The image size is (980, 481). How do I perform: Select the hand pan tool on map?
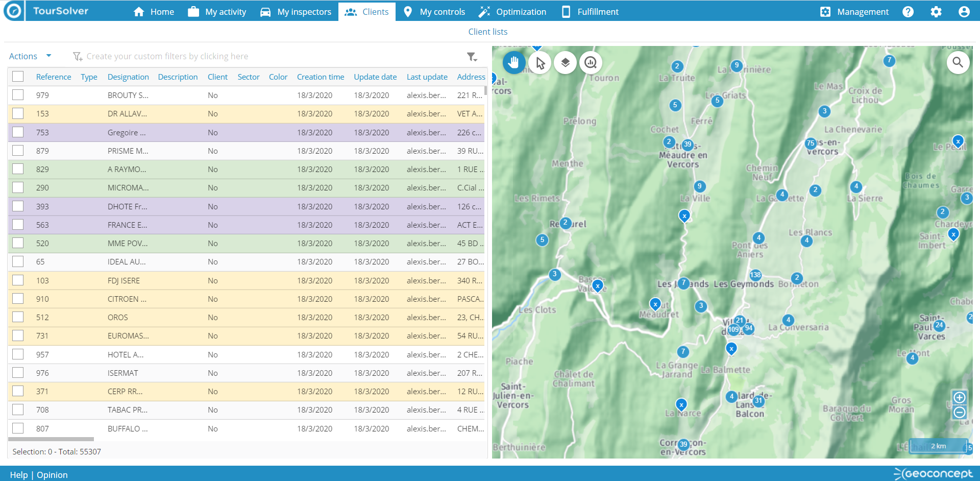(514, 63)
